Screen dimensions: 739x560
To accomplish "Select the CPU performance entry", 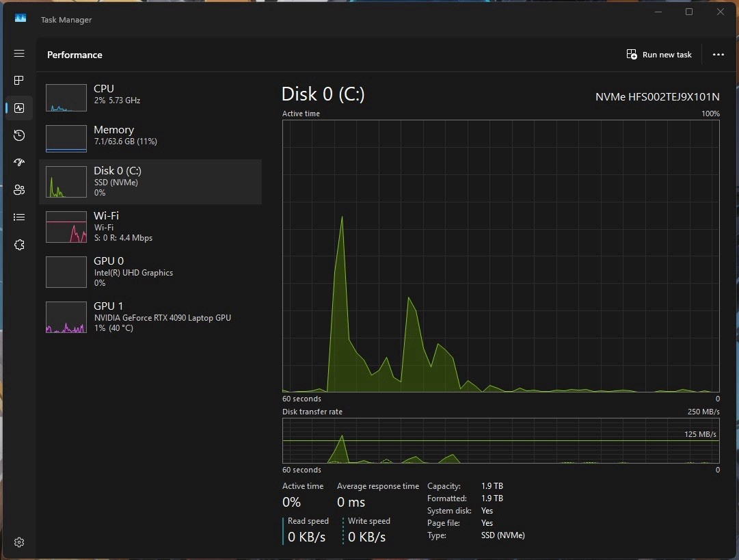I will [x=150, y=98].
